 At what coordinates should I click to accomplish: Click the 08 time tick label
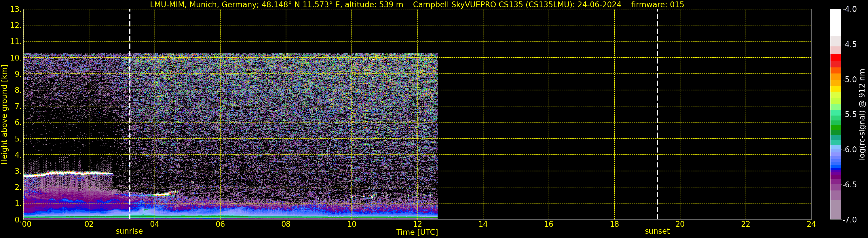[286, 224]
